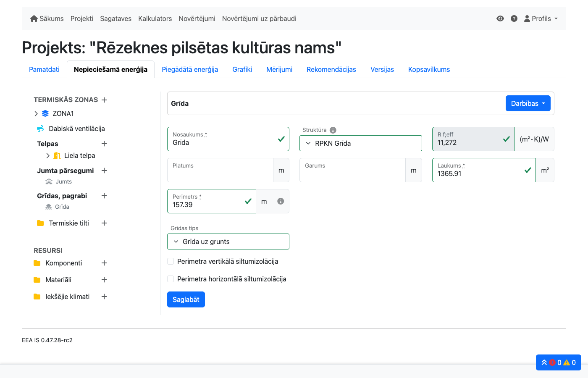Screen dimensions: 588x378
Task: Switch to the Piegādātā enerģija tab
Action: (190, 69)
